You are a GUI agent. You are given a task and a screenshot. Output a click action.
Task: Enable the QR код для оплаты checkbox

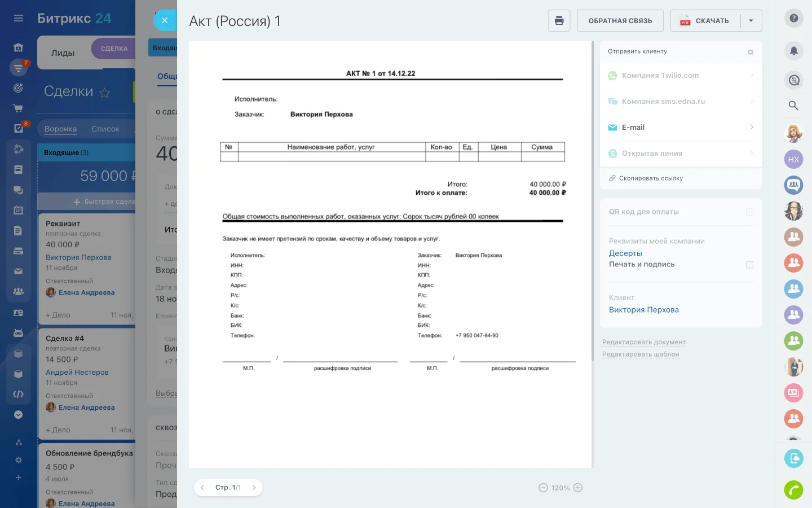click(750, 213)
